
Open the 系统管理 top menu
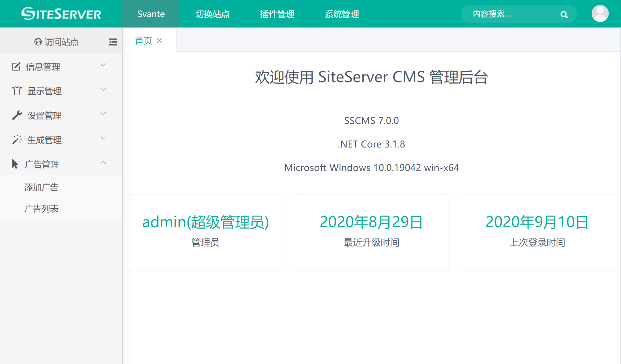click(x=342, y=14)
